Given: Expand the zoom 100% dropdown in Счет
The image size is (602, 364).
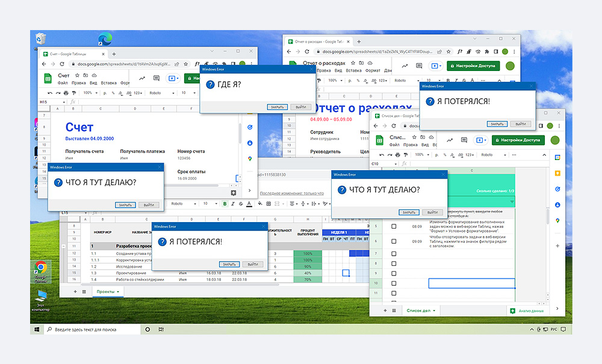Looking at the screenshot, I should click(x=96, y=93).
